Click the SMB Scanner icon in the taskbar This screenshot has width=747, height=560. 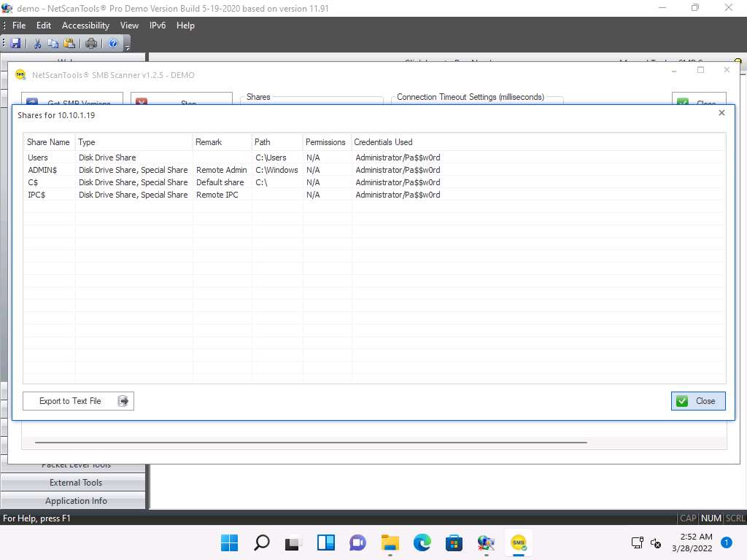click(x=518, y=542)
